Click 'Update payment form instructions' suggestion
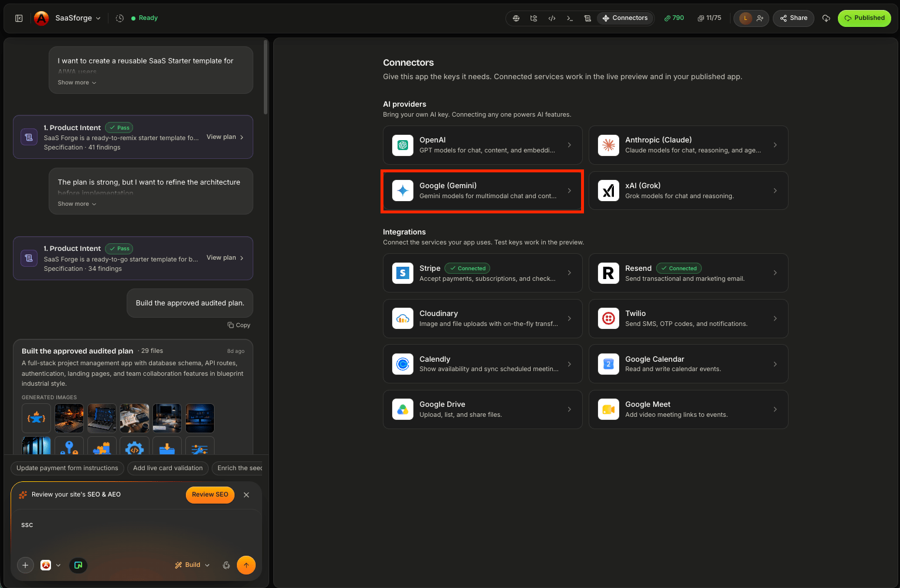This screenshot has height=588, width=900. [67, 468]
